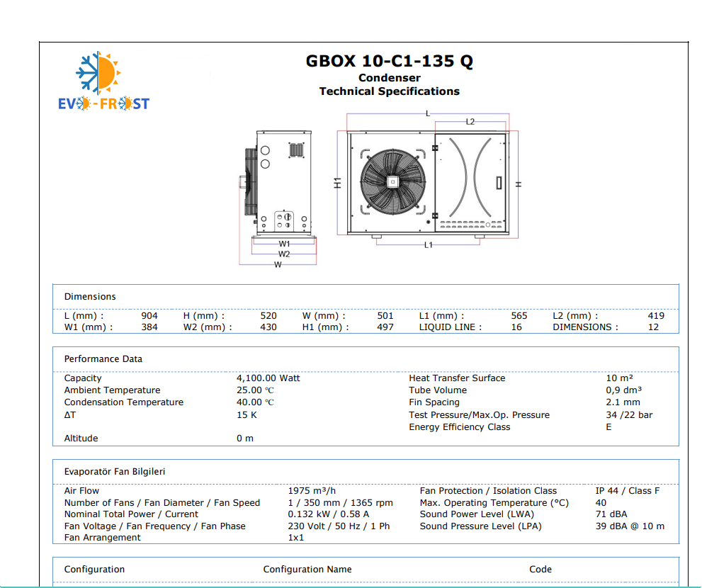Screen dimensions: 702x588
Task: Click the L1 value '565'
Action: (519, 316)
